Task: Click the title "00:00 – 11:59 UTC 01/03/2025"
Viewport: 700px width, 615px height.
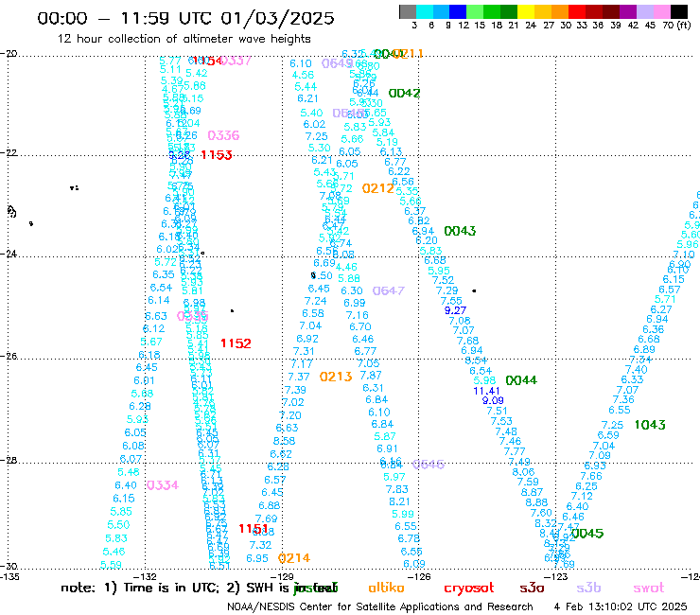Action: point(185,18)
